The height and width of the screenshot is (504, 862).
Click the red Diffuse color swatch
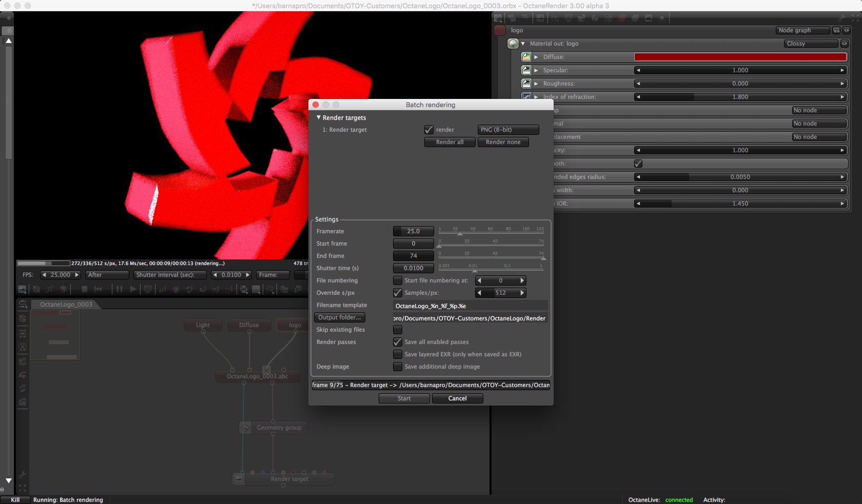[740, 57]
